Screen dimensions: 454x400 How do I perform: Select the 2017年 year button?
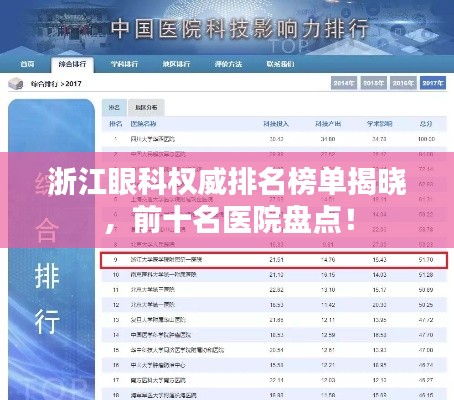coord(433,83)
